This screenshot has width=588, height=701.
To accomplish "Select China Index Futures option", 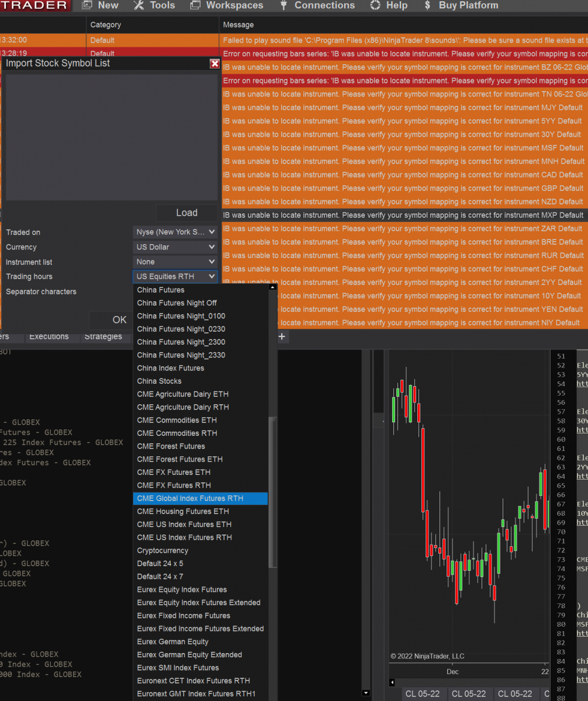I will pyautogui.click(x=200, y=368).
